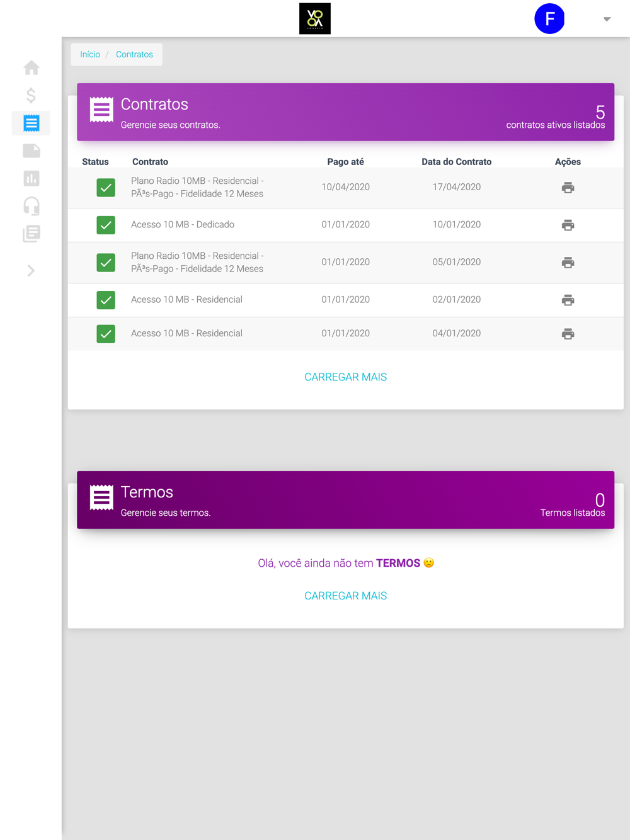Select Contratos in the breadcrumb
630x840 pixels.
point(134,54)
